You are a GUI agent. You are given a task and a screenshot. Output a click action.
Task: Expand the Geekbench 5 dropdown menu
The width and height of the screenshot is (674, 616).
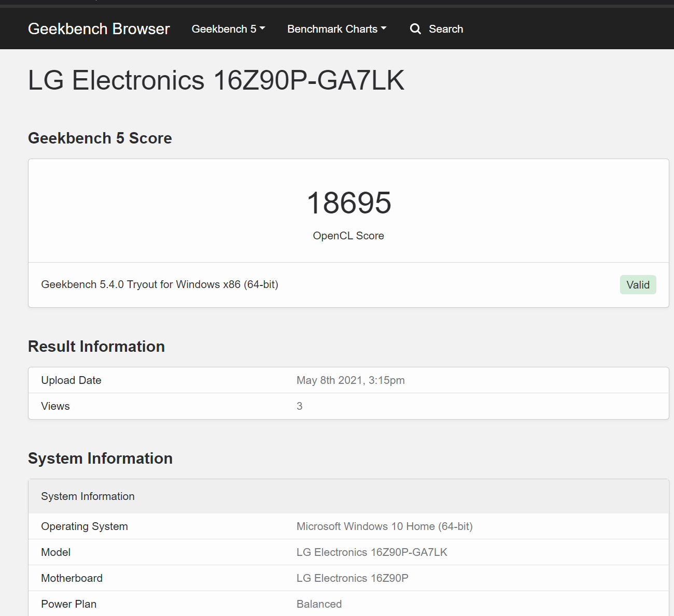coord(228,29)
